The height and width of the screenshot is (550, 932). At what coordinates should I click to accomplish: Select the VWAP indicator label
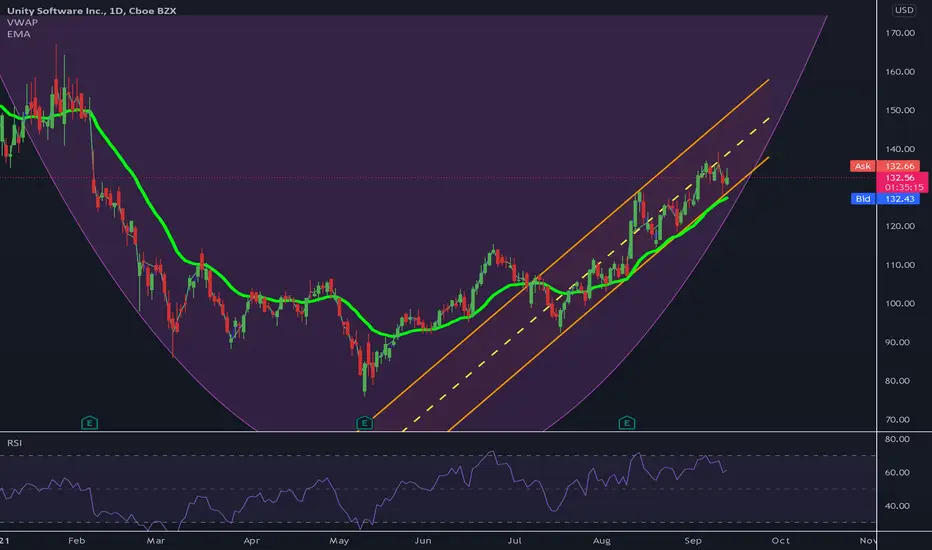(x=23, y=22)
